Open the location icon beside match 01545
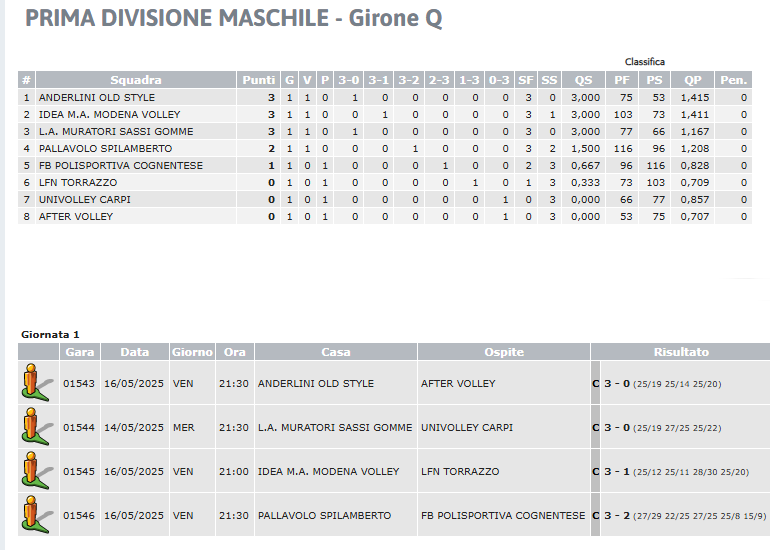This screenshot has height=550, width=770. [37, 470]
